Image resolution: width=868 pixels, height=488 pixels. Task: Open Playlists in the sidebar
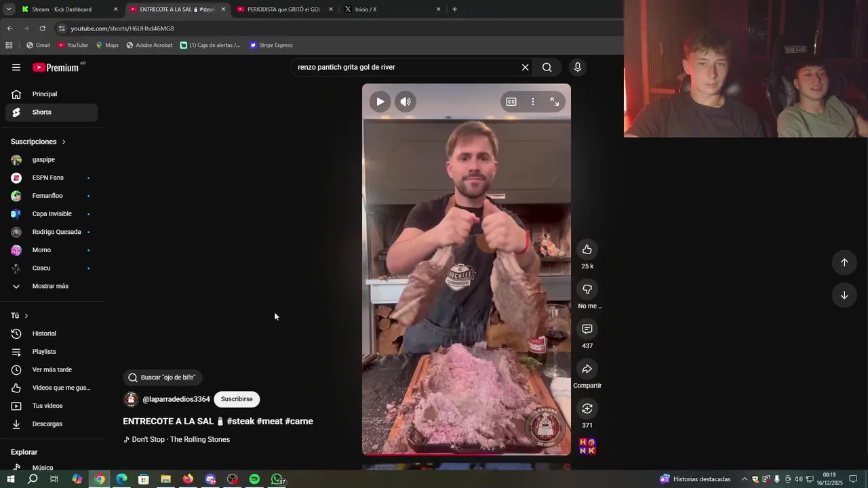tap(52, 352)
